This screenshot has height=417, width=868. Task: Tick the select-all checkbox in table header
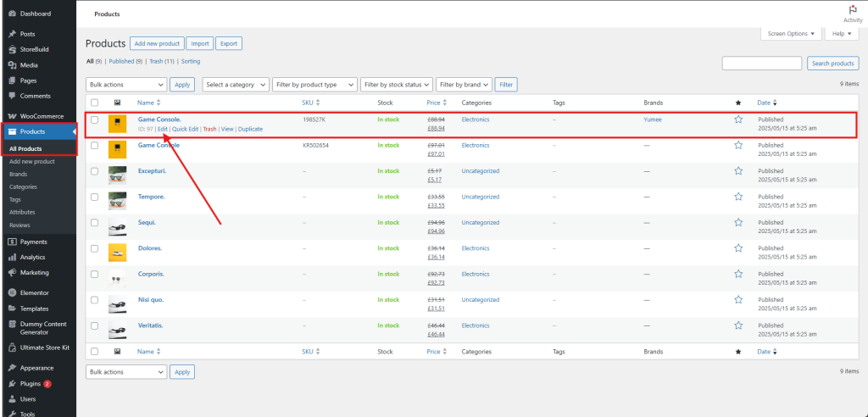(x=95, y=103)
